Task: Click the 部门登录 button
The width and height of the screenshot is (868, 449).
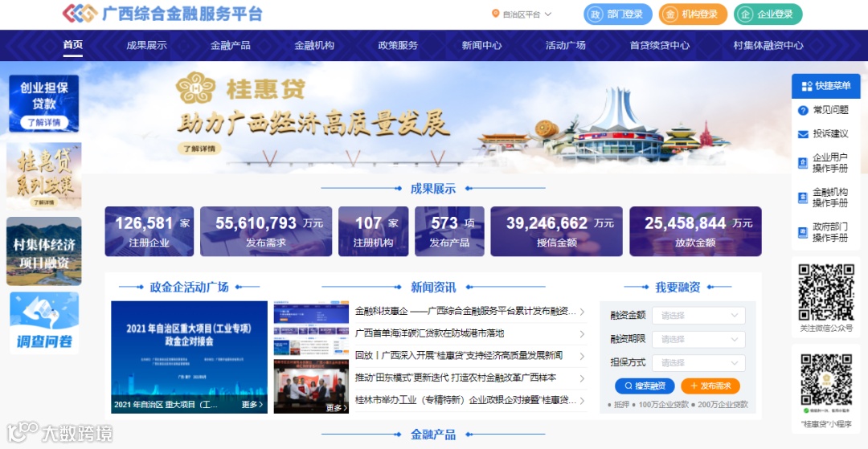Action: [618, 14]
